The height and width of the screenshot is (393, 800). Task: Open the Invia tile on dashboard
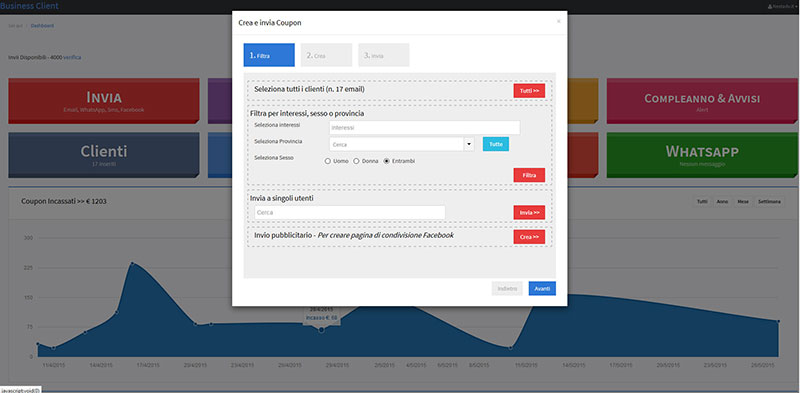(104, 101)
